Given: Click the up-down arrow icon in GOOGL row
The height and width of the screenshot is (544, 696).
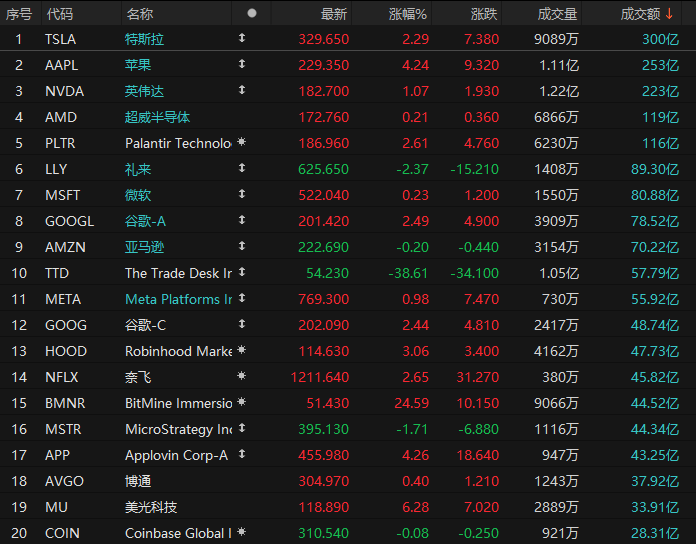Looking at the screenshot, I should coord(241,220).
